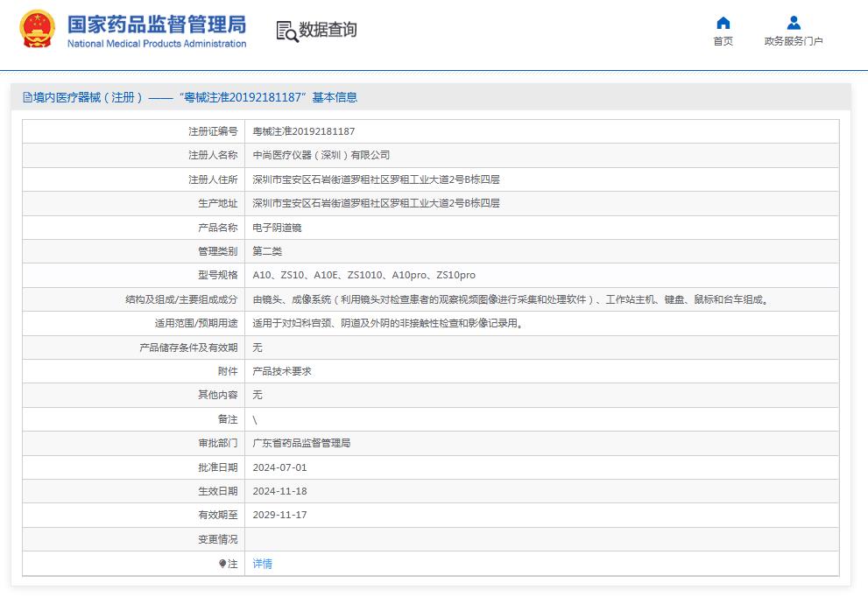
Task: Click product name value 电子阴道镜
Action: pyautogui.click(x=277, y=228)
